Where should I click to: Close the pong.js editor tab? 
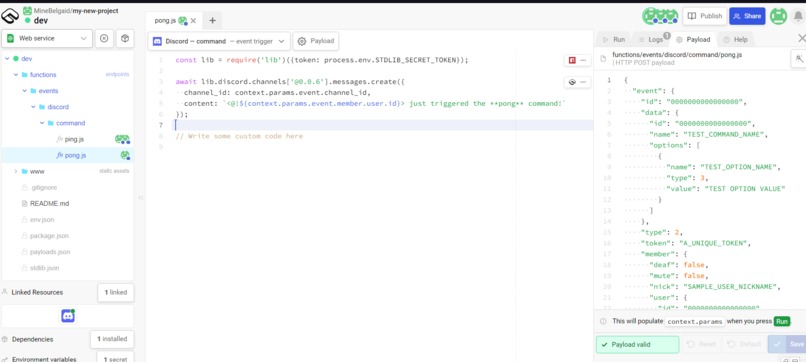193,21
